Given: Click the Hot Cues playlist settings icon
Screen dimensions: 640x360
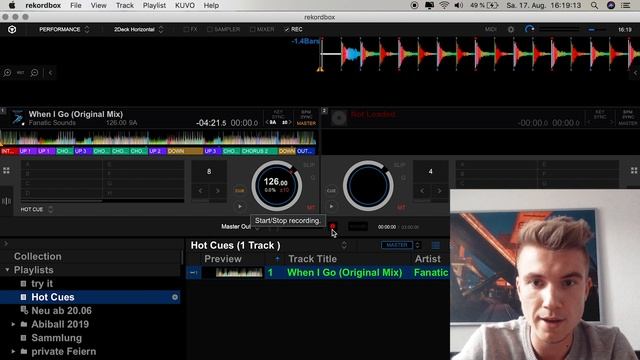Looking at the screenshot, I should tap(175, 297).
